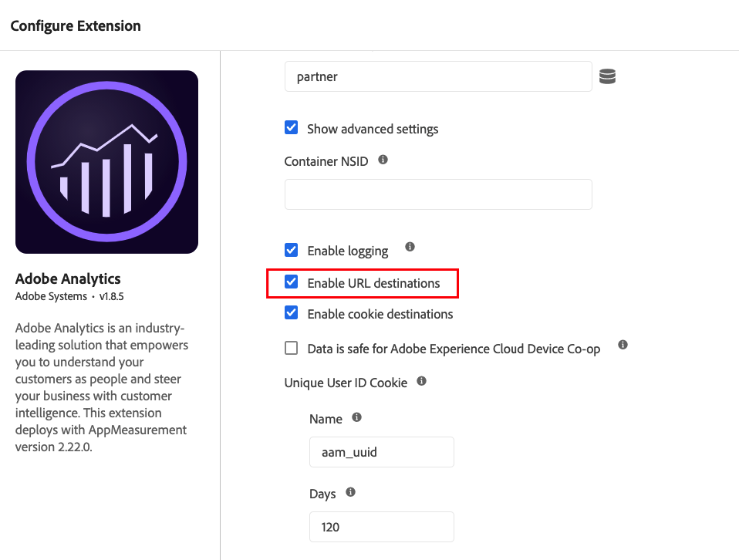Open data element selector beside partner field

[x=607, y=76]
